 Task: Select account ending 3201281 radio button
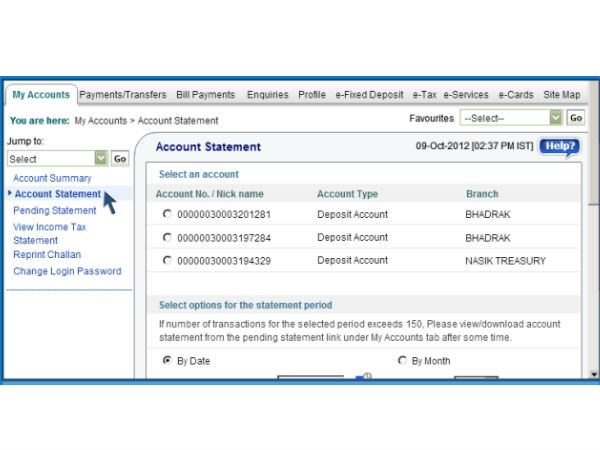(x=166, y=214)
